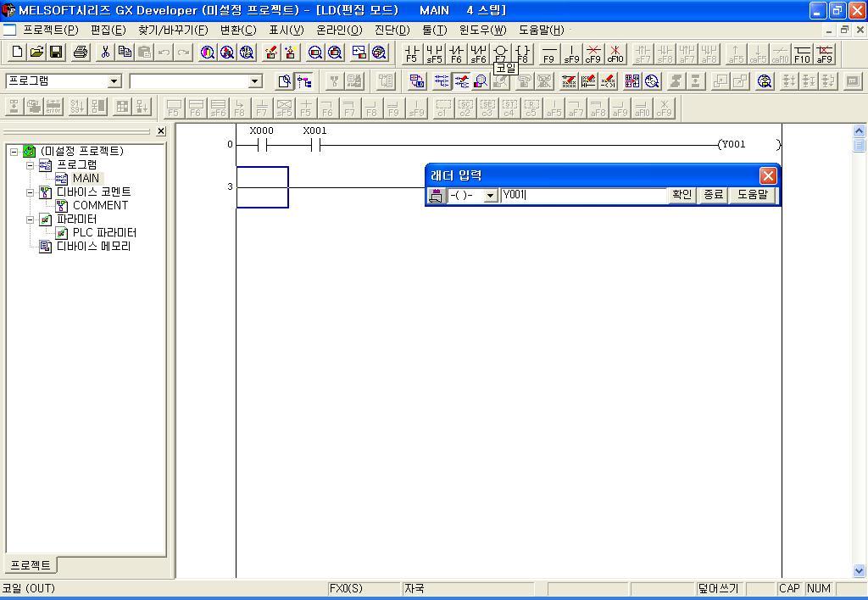Click the magnifier icon right of Redo
The image size is (868, 600).
(208, 53)
